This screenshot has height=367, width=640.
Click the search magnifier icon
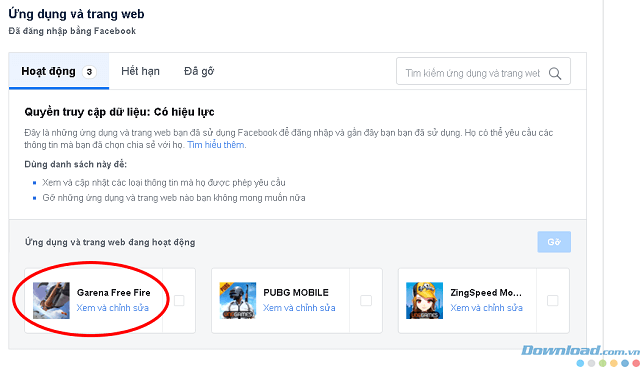coord(555,73)
